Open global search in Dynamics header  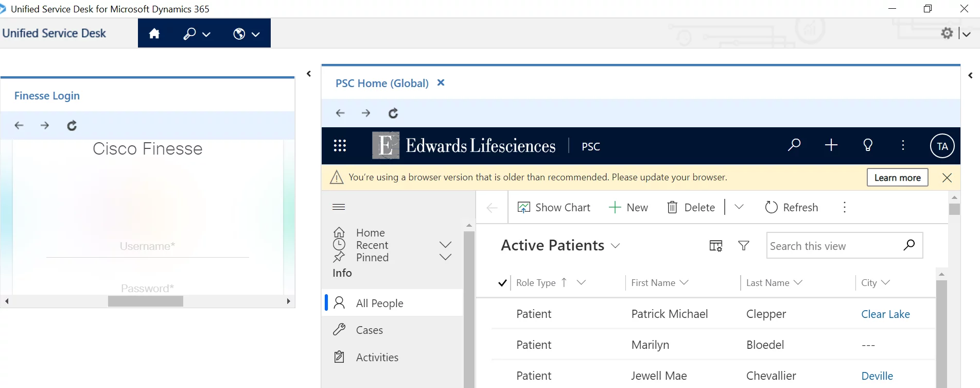click(x=794, y=145)
